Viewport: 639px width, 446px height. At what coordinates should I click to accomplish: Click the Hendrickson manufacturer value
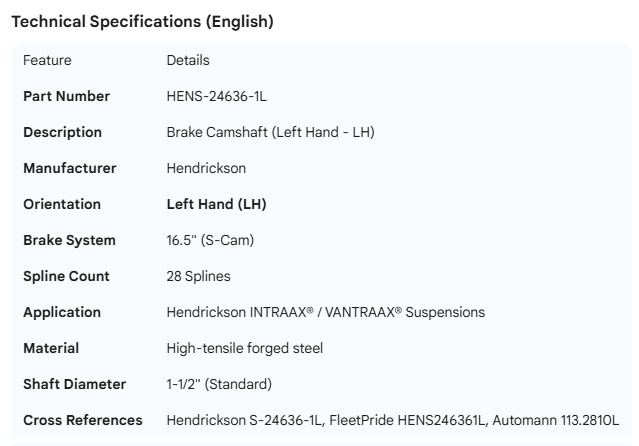[x=206, y=168]
